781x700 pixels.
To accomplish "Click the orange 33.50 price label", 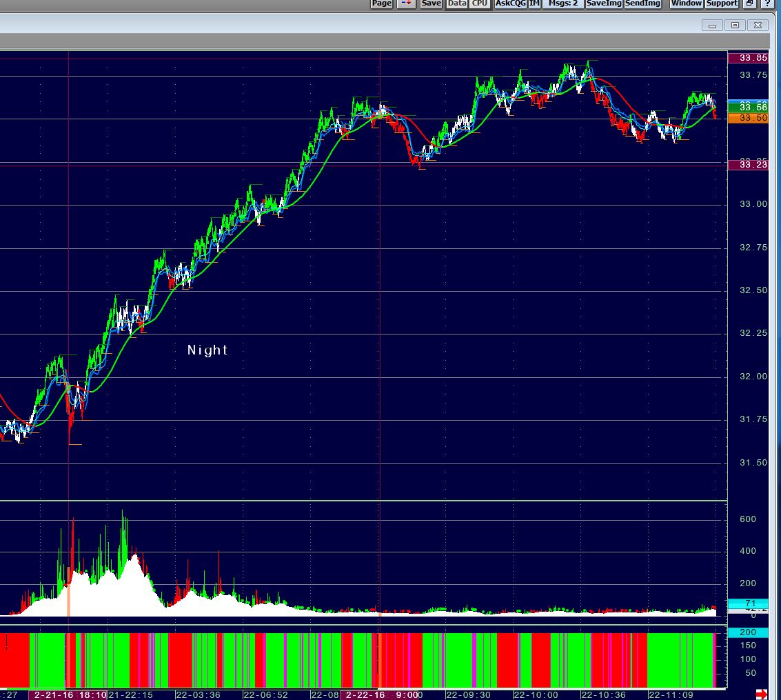I will tap(748, 118).
